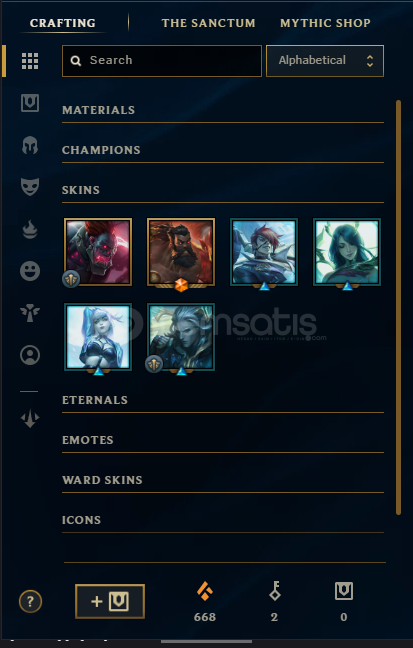Viewport: 413px width, 648px height.
Task: Filter by champions helmet icon
Action: point(30,145)
